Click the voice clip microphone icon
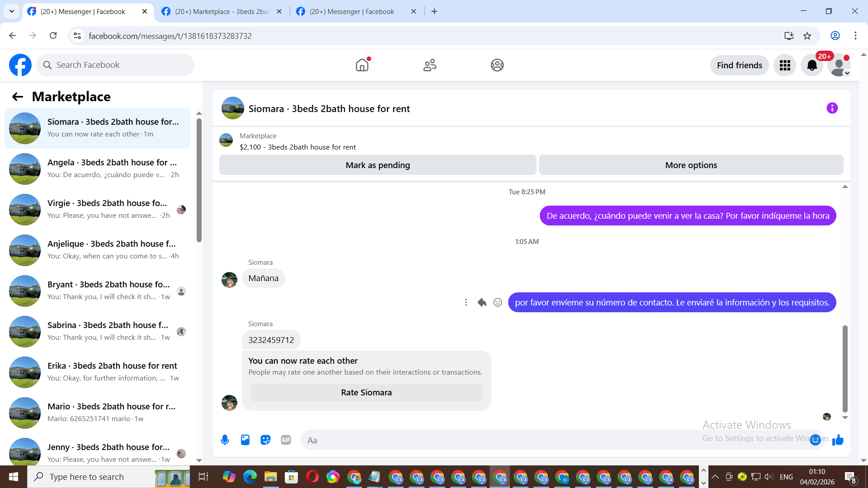The height and width of the screenshot is (488, 868). (225, 440)
